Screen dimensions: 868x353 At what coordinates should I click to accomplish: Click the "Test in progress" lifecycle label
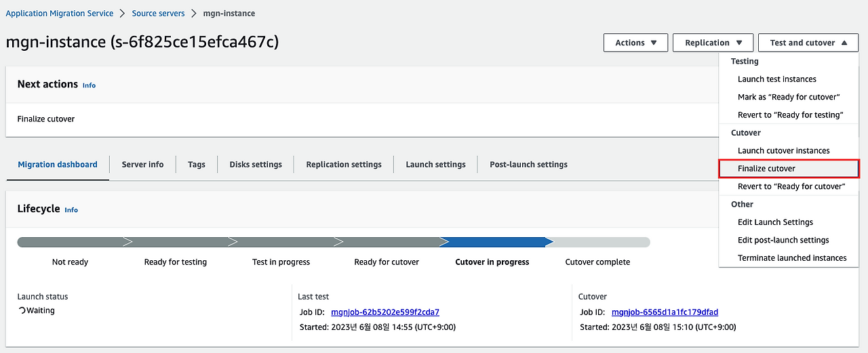pos(281,262)
